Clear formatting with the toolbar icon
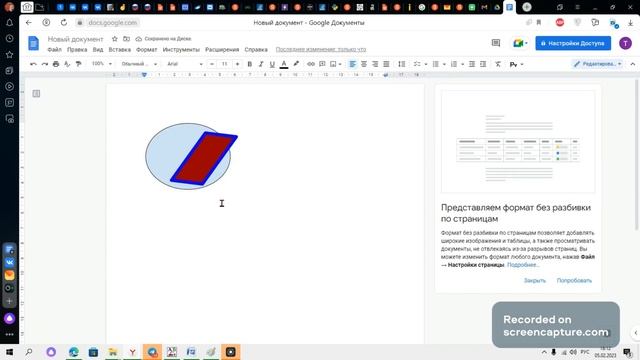The image size is (640, 360). pyautogui.click(x=498, y=64)
